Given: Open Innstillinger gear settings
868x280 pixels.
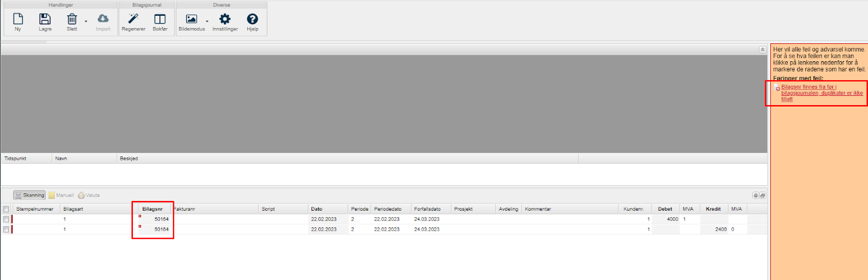Looking at the screenshot, I should click(x=225, y=21).
